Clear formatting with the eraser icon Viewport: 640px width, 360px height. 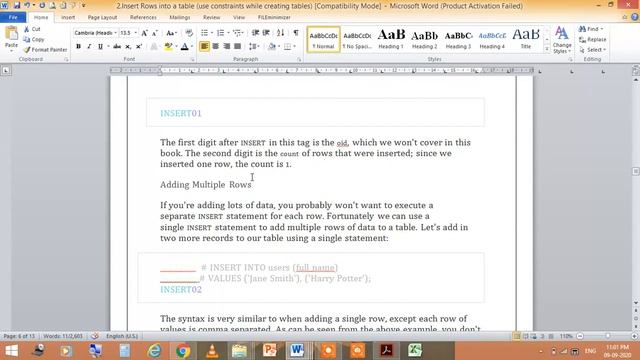click(x=189, y=33)
